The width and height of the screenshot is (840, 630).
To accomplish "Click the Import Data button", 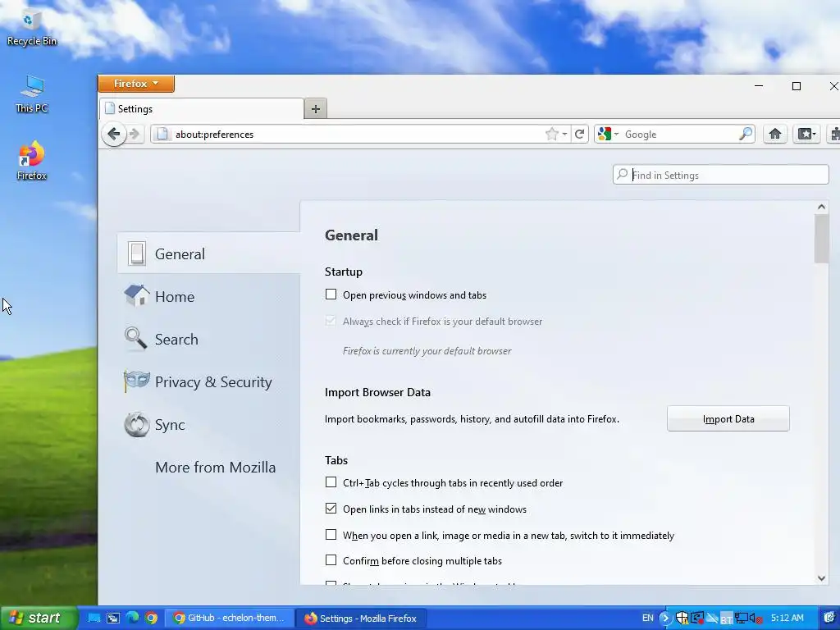I will coord(728,419).
